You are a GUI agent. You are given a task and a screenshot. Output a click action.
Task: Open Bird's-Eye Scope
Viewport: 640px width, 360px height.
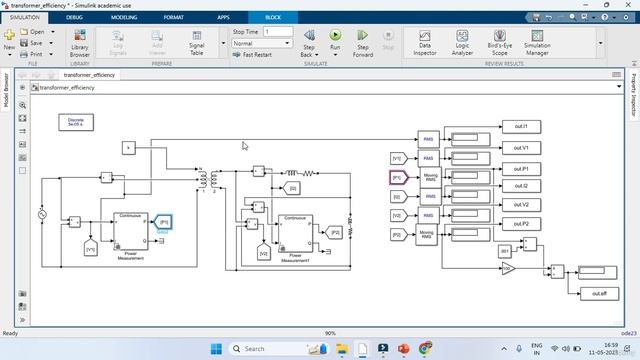pos(500,43)
